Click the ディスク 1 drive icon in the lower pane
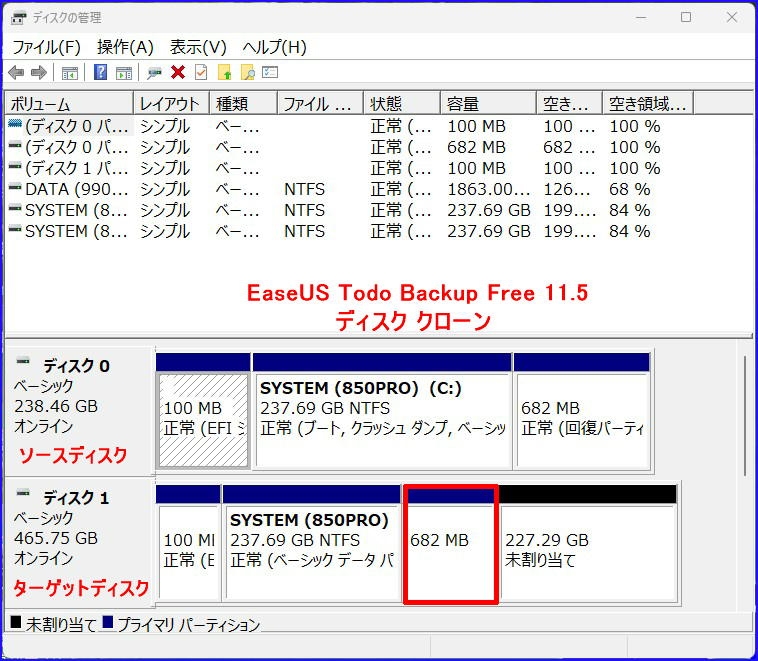Screen dimensions: 758x661 [x=23, y=493]
